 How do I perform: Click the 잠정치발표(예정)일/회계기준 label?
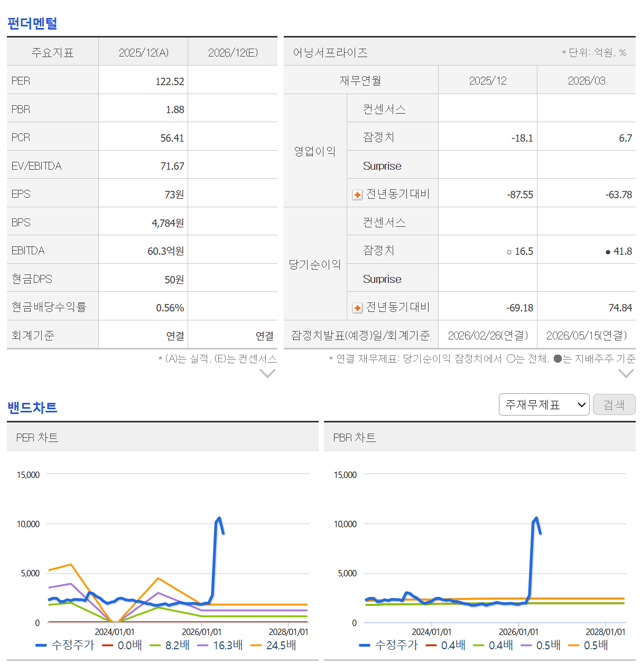[x=360, y=335]
